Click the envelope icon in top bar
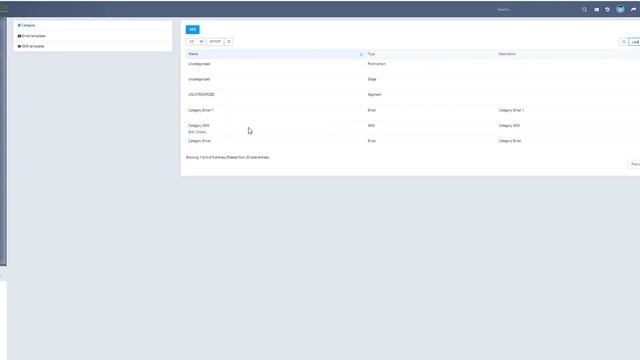Viewport: 640px width, 360px height. 596,9
